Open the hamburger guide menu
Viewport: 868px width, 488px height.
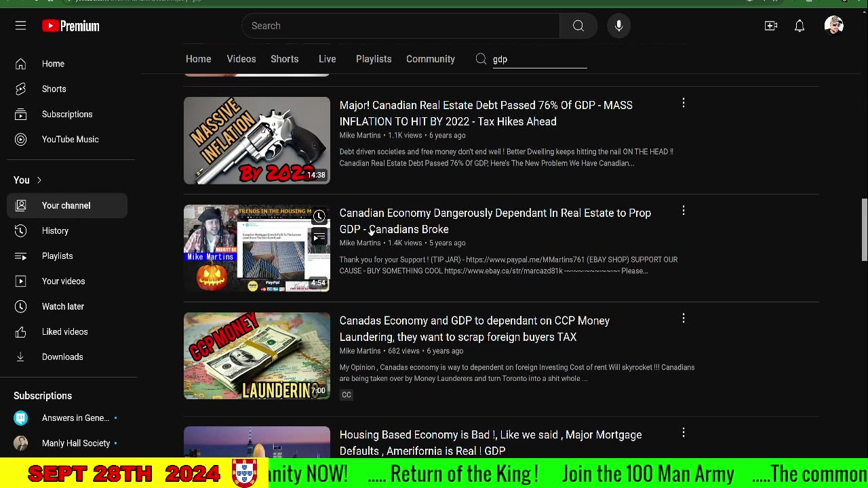(x=20, y=26)
